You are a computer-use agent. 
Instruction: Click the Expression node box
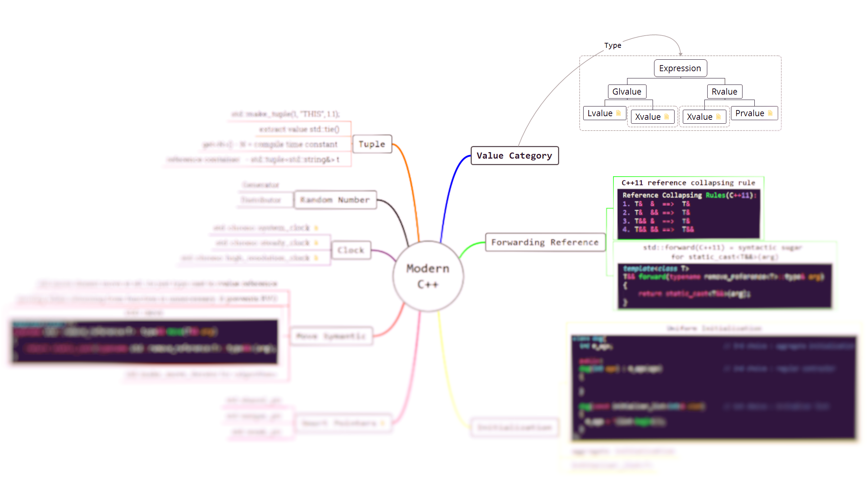680,68
